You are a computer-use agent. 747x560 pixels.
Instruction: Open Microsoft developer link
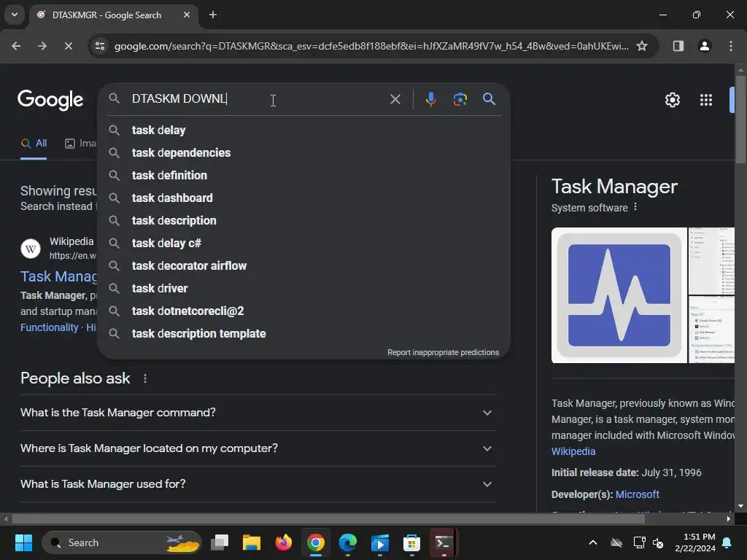[x=637, y=494]
